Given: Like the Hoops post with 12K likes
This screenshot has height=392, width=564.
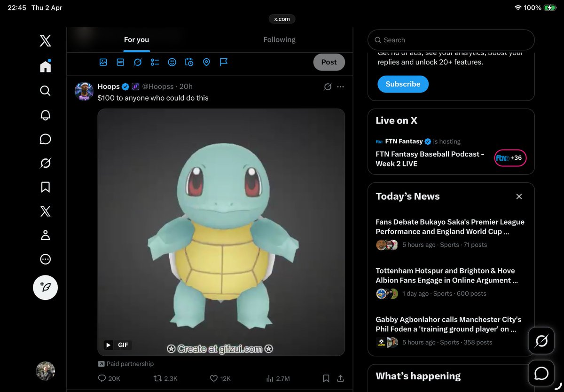Looking at the screenshot, I should point(220,378).
